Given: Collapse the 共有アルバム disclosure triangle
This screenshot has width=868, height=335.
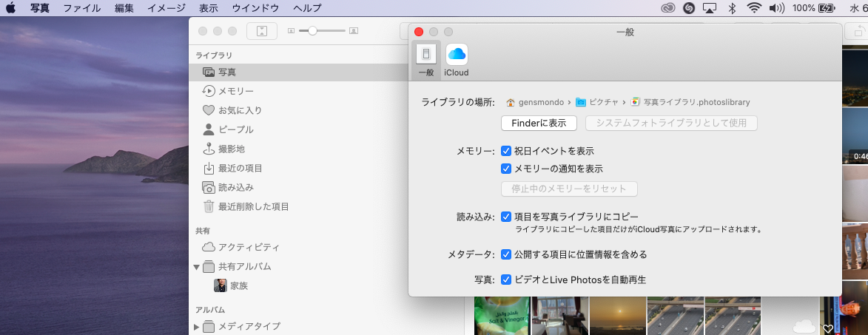Looking at the screenshot, I should pyautogui.click(x=197, y=266).
